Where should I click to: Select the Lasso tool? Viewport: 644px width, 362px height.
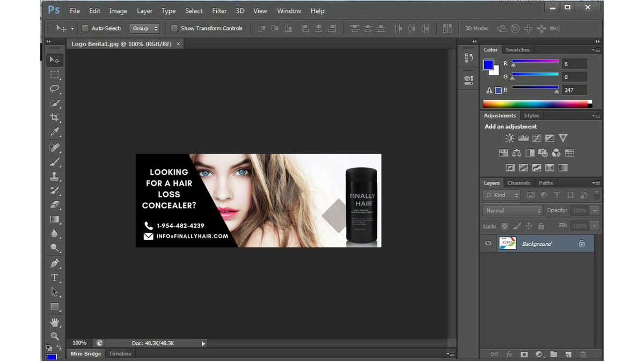tap(55, 88)
